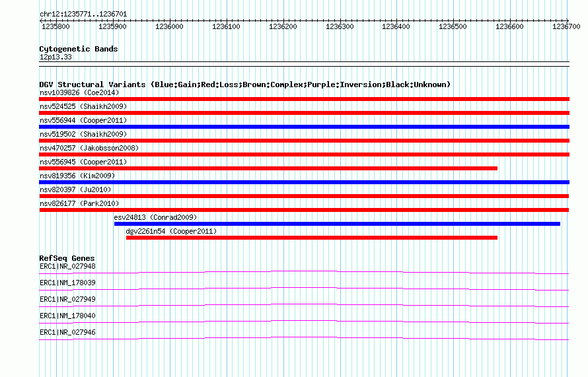588x377 pixels.
Task: Open transcript ERC1|NR_027949 label
Action: pyautogui.click(x=67, y=300)
